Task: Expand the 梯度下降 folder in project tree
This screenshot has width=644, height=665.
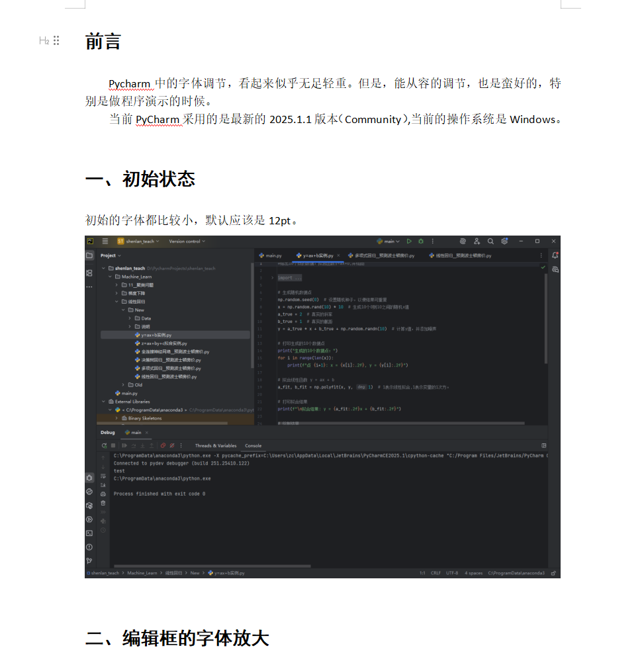Action: (116, 293)
